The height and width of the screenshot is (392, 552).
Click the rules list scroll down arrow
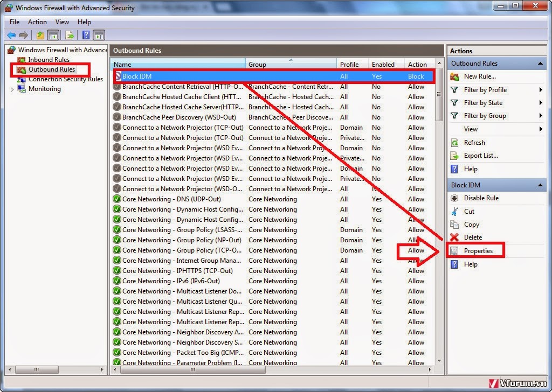[x=439, y=361]
